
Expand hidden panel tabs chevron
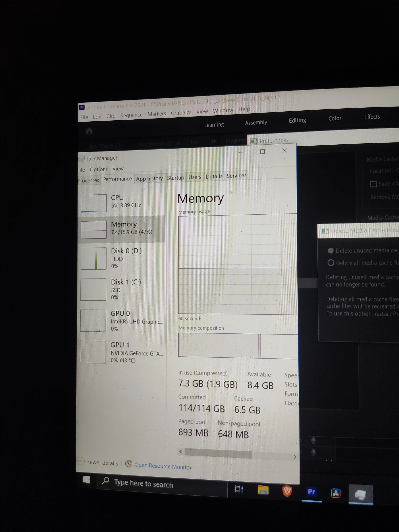point(213,141)
